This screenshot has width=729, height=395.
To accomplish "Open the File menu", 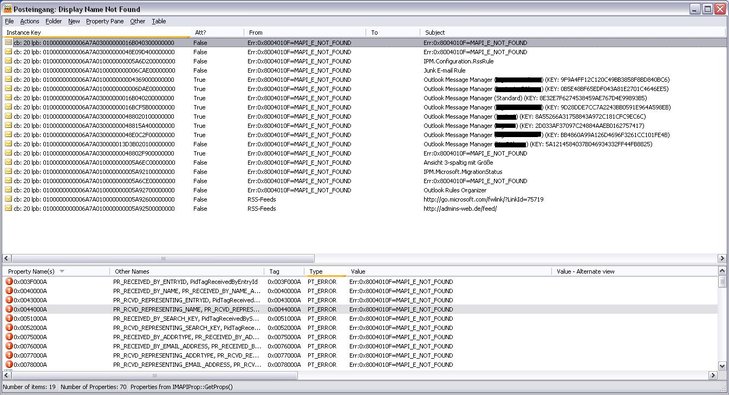I will point(9,21).
